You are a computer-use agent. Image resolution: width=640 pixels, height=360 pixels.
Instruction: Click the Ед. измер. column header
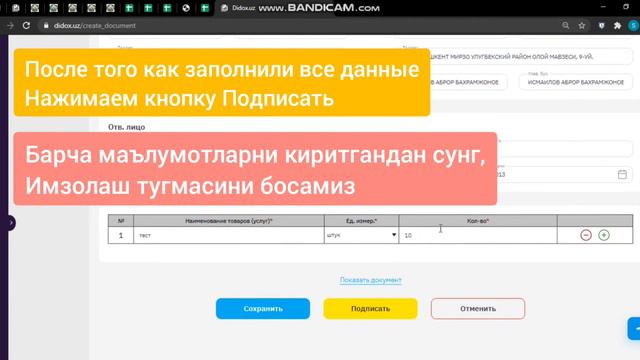361,221
